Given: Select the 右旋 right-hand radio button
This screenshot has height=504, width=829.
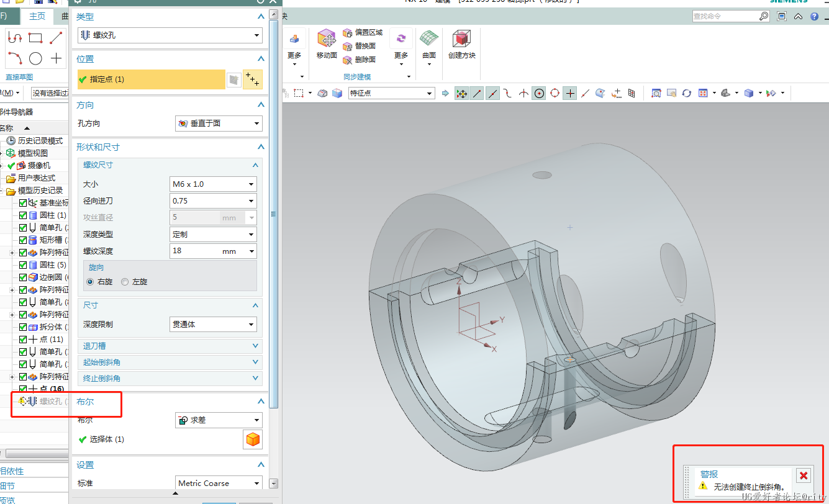Looking at the screenshot, I should tap(91, 282).
